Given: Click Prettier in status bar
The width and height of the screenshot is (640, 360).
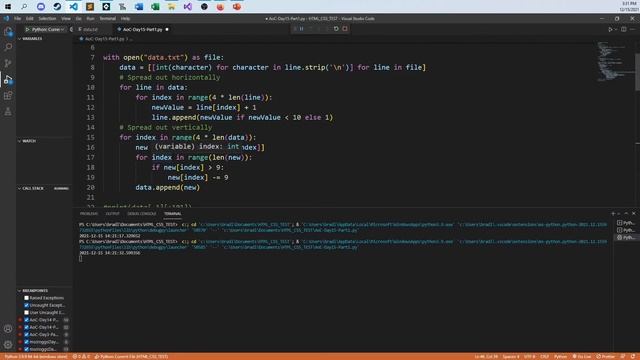Looking at the screenshot, I should coord(606,357).
